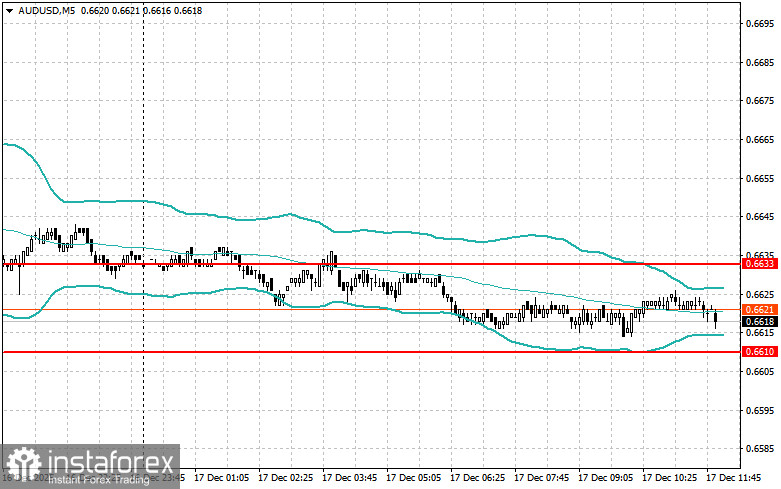Select the 0.6585 price scale value
Viewport: 781px width, 489px height.
[760, 449]
